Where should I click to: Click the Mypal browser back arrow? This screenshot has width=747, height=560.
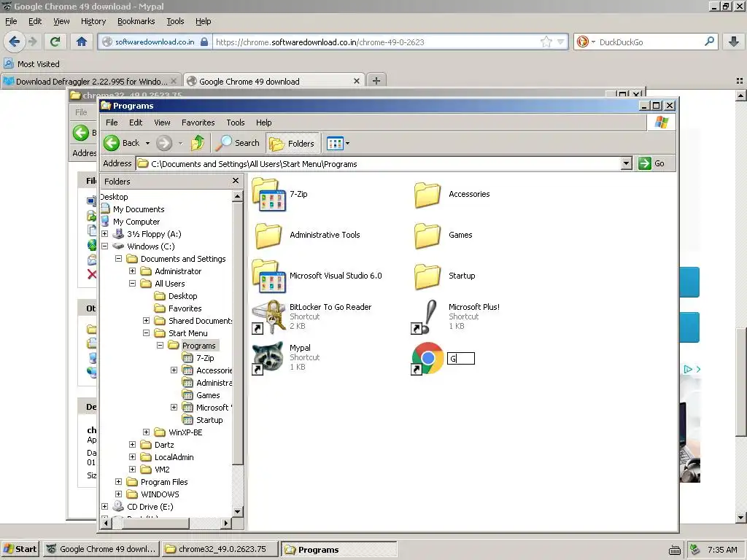pos(15,42)
